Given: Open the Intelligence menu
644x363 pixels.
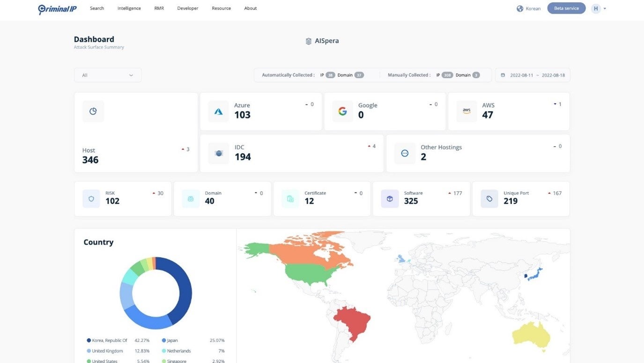Looking at the screenshot, I should click(x=129, y=8).
